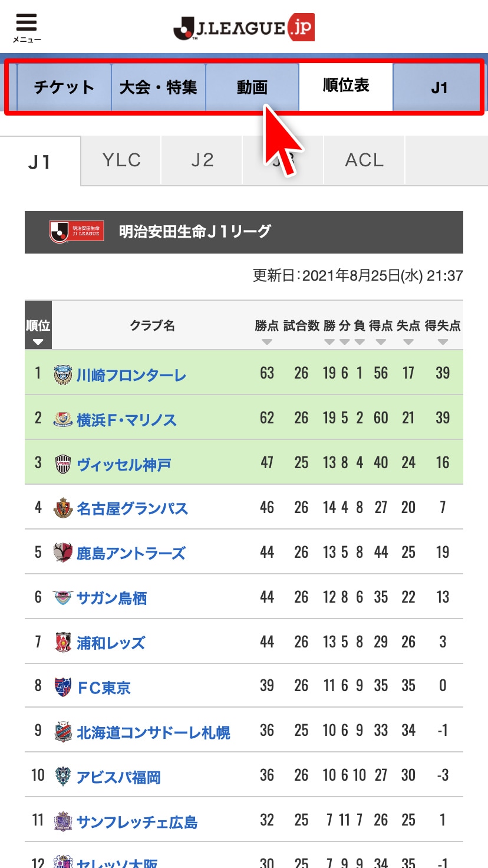Screen dimensions: 488x868
Task: Sort table by 順位 arrow
Action: (x=38, y=342)
